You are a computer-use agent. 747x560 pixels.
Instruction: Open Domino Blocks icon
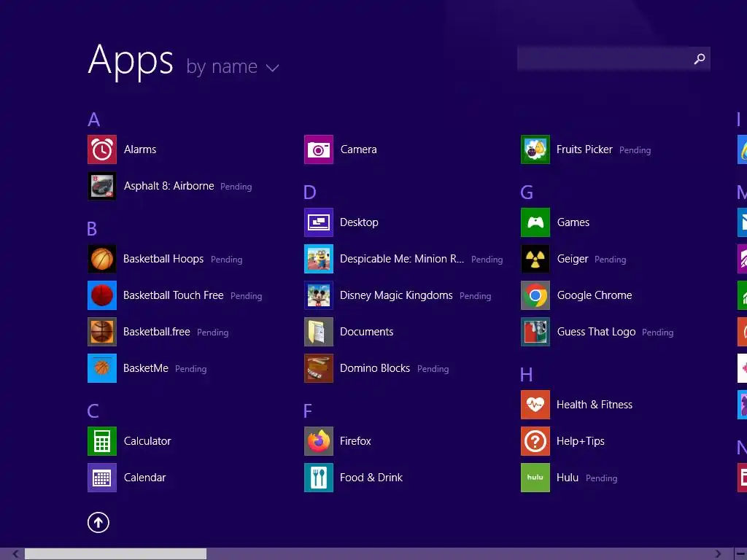pos(319,368)
